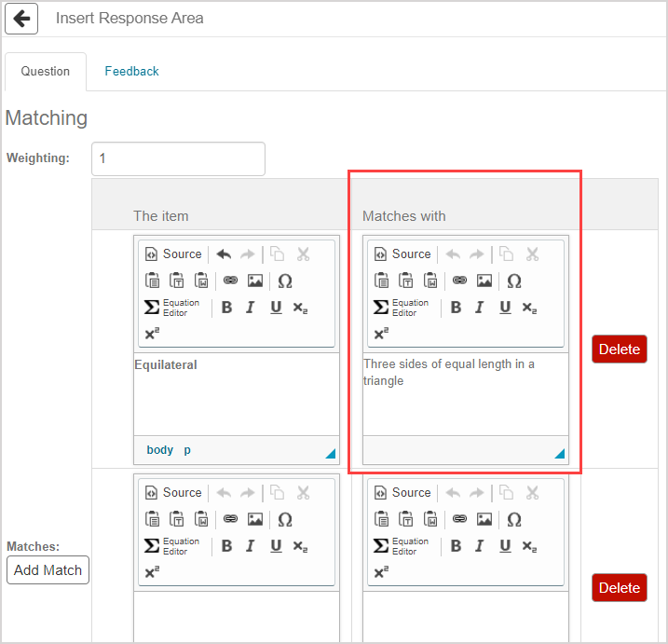Click the back arrow button
The width and height of the screenshot is (668, 644).
click(x=20, y=19)
